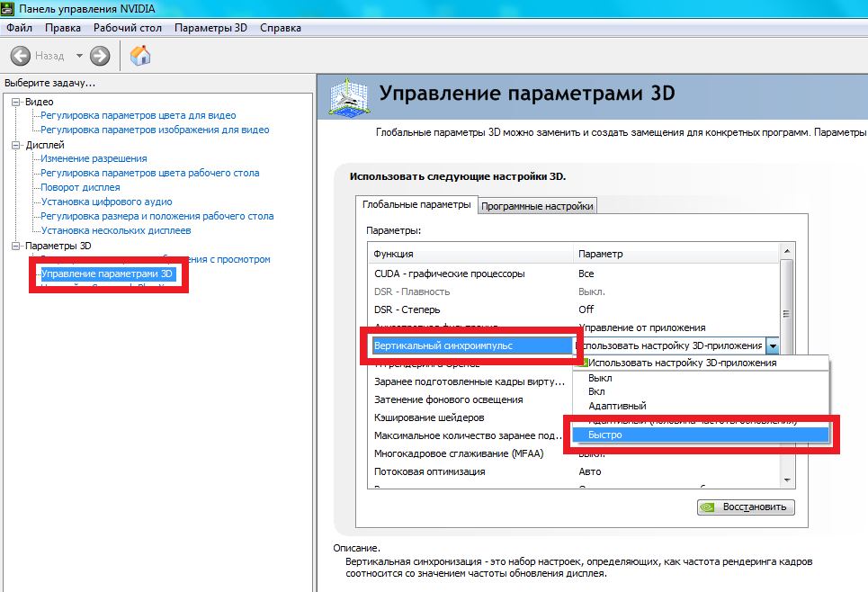The height and width of the screenshot is (592, 868).
Task: Switch to Программные настройки tab
Action: 537,206
